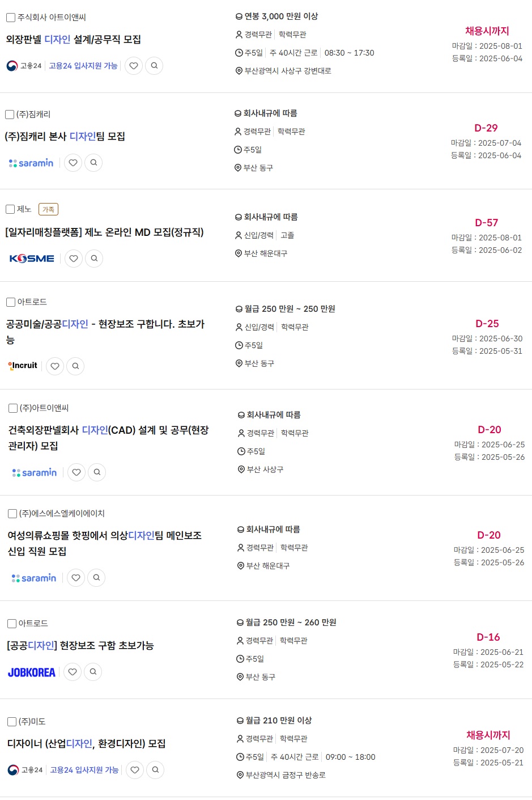Favorite the (주)짐캐리 본사 디자인팀 job
The width and height of the screenshot is (532, 800).
click(x=73, y=163)
